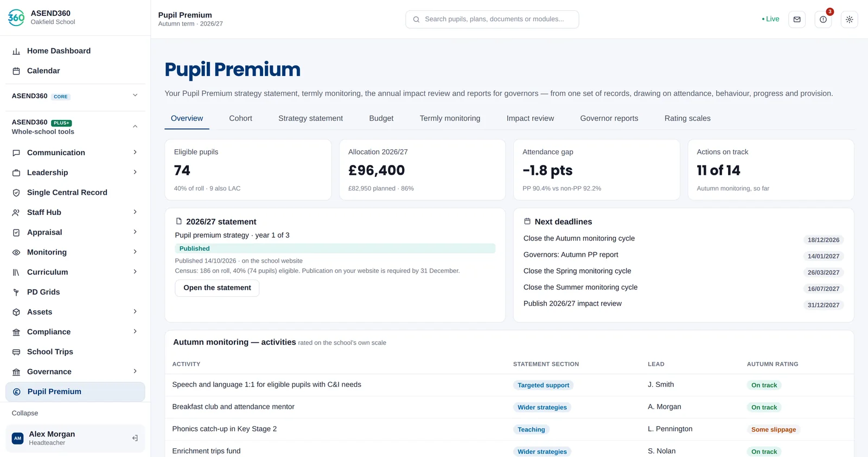This screenshot has height=457, width=868.
Task: Click the Curriculum books icon
Action: pos(16,272)
